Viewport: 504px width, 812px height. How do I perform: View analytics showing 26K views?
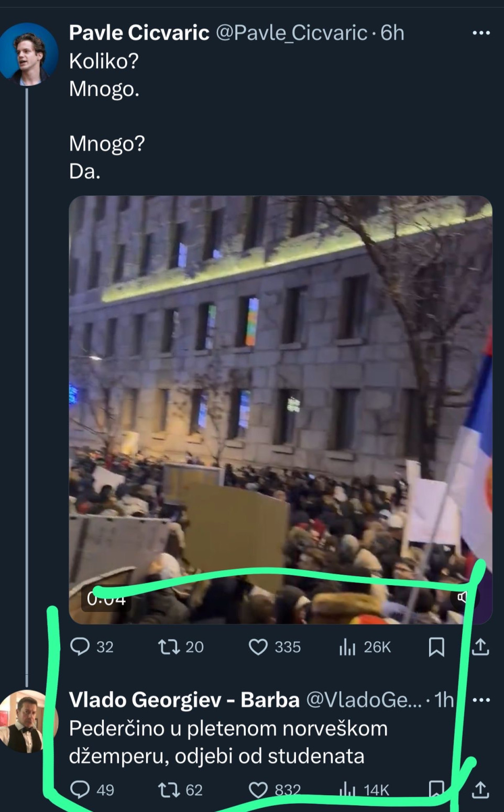tap(347, 647)
